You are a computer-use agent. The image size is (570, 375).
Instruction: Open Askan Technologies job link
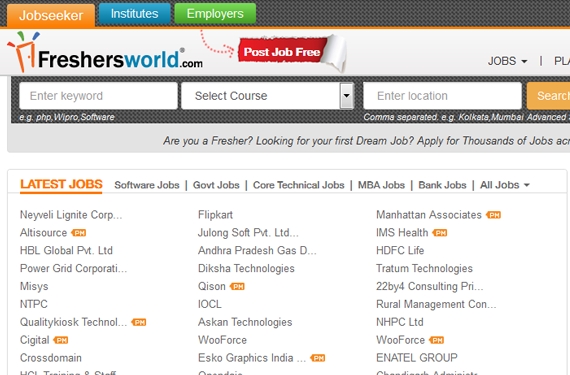[x=245, y=322]
